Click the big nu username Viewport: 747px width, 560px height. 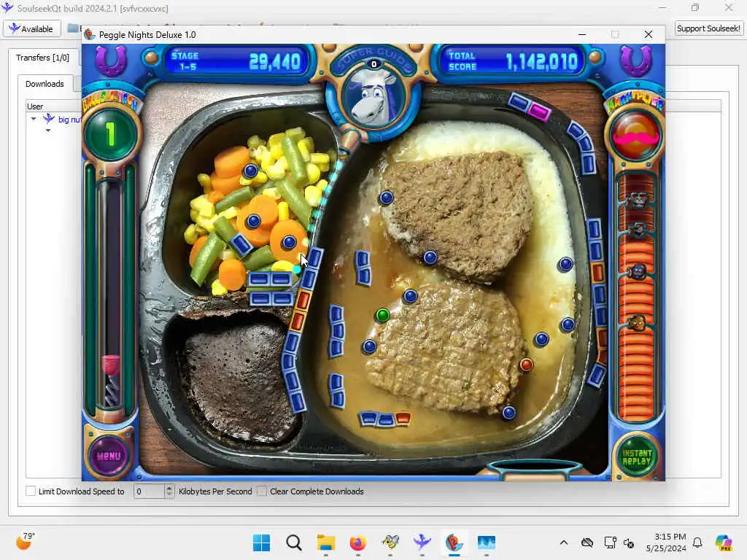pyautogui.click(x=69, y=120)
